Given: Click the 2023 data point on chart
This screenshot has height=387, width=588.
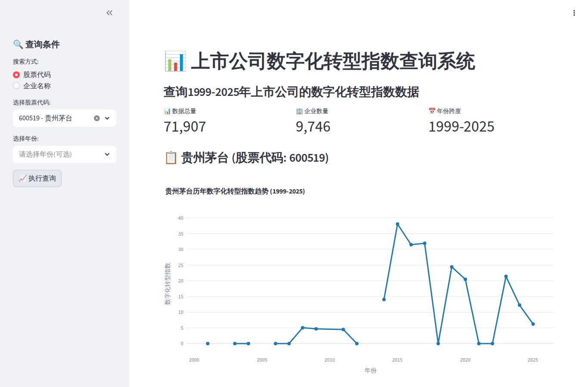Looking at the screenshot, I should 506,276.
